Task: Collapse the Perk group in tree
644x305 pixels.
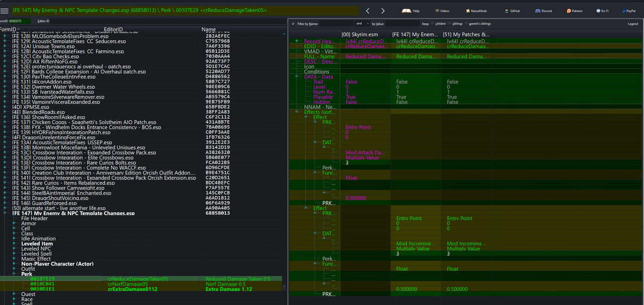Action: pos(15,274)
